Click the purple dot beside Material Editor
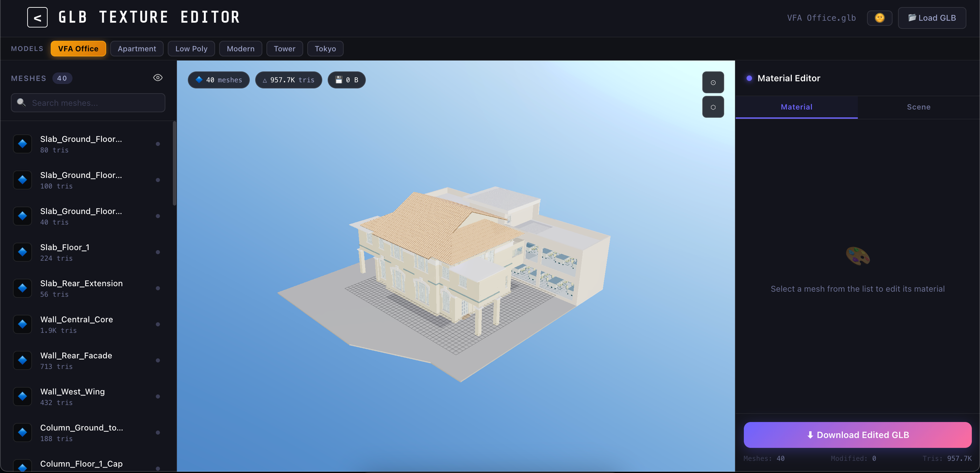980x473 pixels. click(x=749, y=78)
